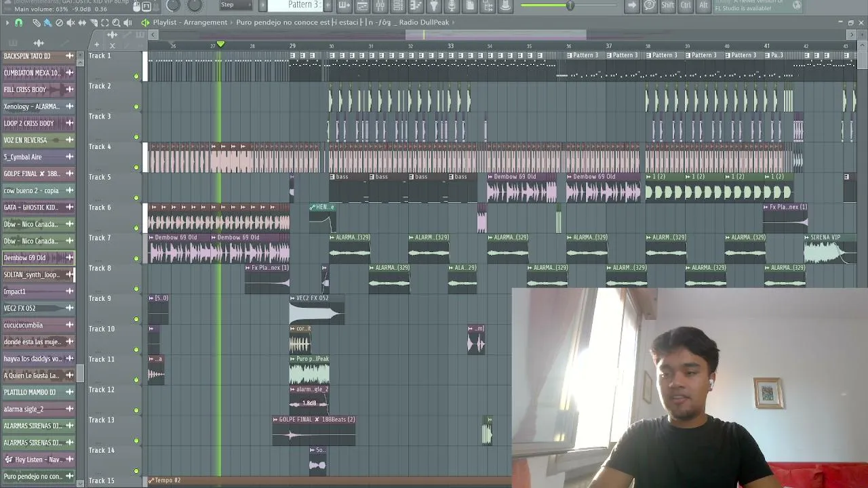Open the Playlist view from top toolbar
Image resolution: width=868 pixels, height=488 pixels.
point(362,5)
